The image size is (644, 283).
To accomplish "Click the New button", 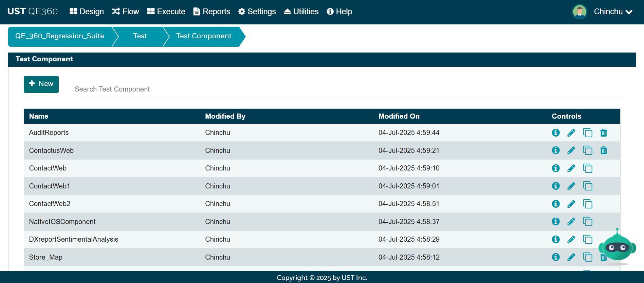I will coord(41,84).
